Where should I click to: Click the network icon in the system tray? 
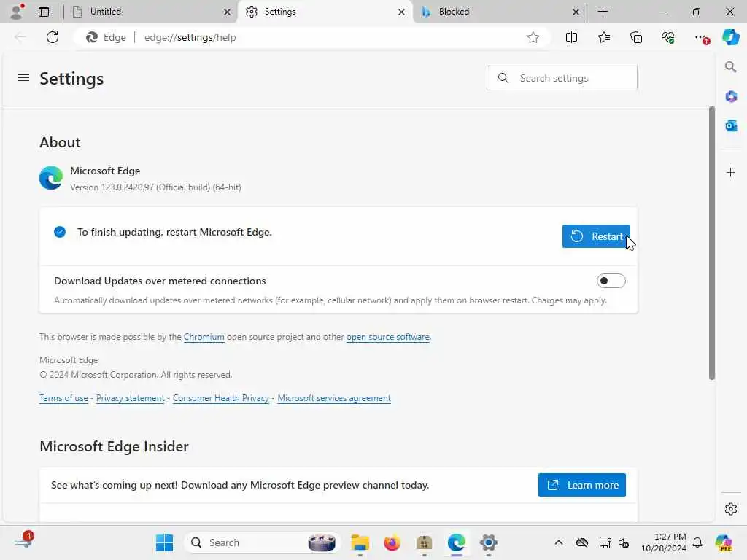point(605,542)
